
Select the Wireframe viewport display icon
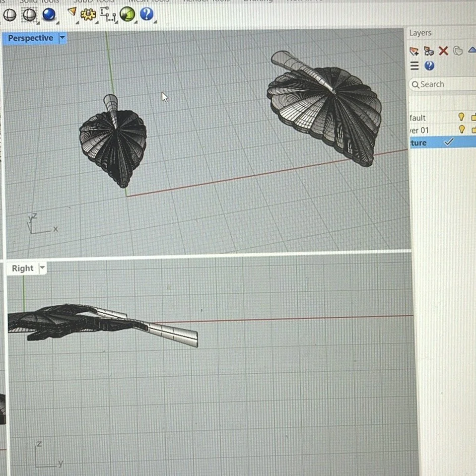coord(10,15)
